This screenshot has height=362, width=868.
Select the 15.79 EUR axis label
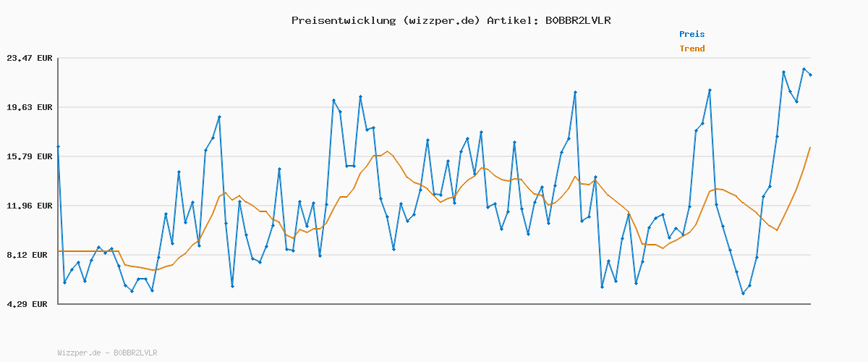(30, 156)
